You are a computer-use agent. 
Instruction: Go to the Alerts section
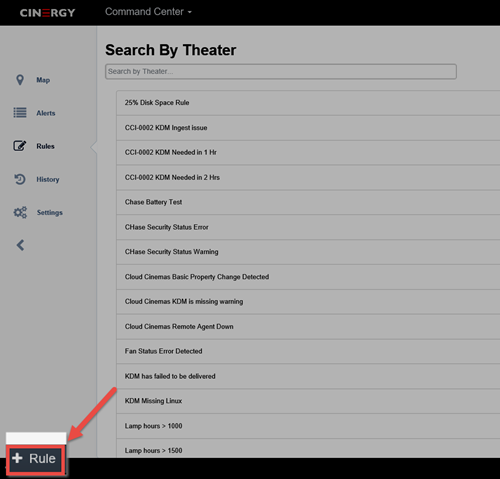click(x=46, y=113)
